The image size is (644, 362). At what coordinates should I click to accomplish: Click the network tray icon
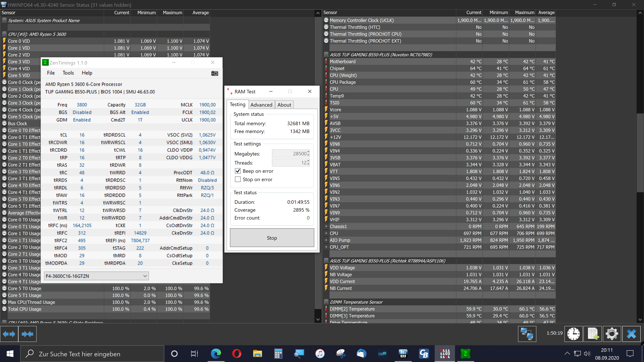[577, 353]
